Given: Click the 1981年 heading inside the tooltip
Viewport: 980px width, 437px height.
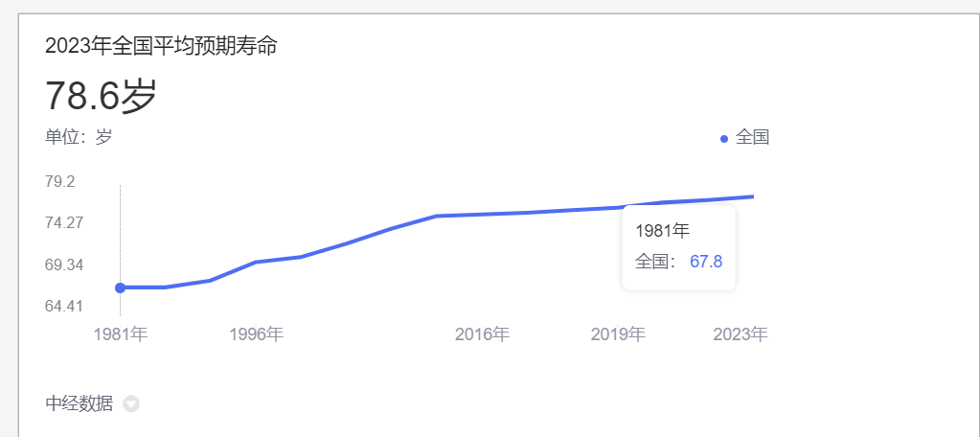Looking at the screenshot, I should [662, 230].
